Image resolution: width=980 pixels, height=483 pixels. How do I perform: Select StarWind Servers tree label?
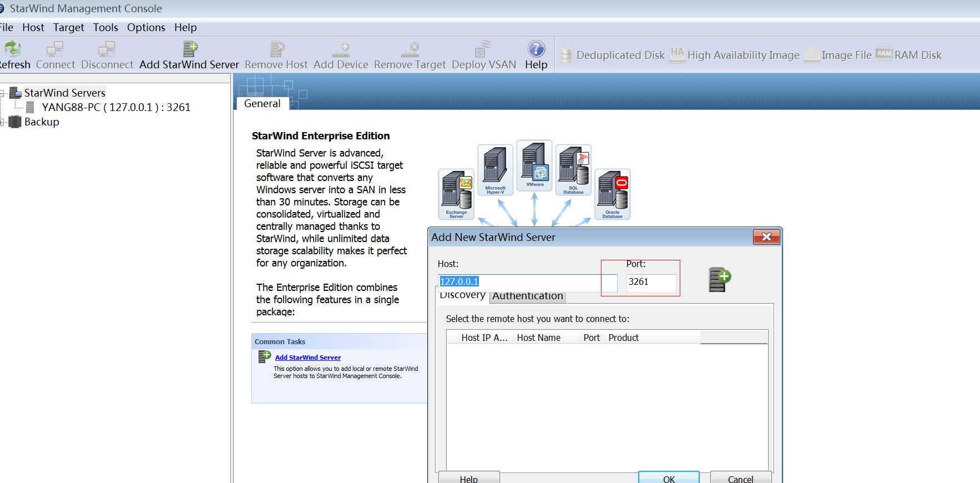coord(65,93)
